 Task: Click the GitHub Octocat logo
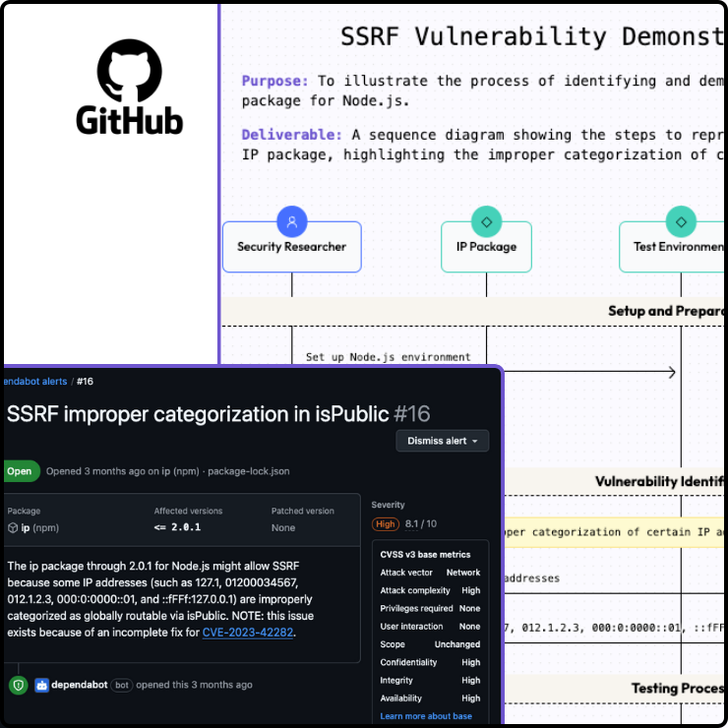[130, 71]
